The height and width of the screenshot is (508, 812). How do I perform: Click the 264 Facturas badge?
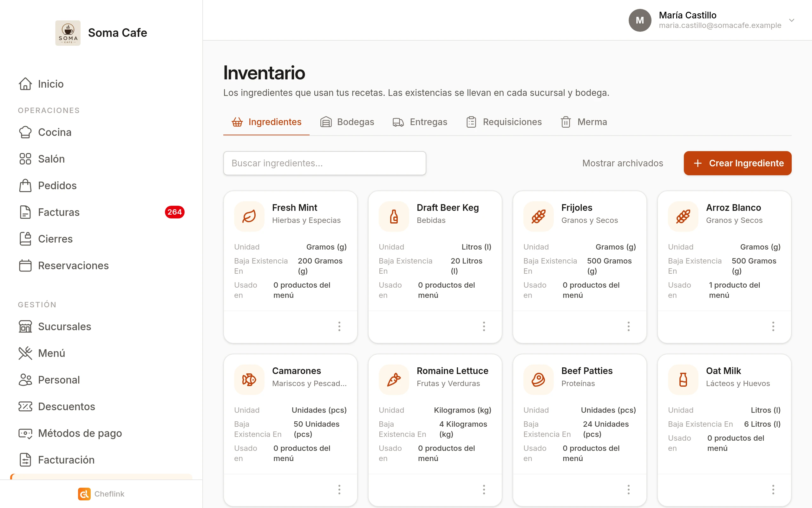[x=174, y=212]
